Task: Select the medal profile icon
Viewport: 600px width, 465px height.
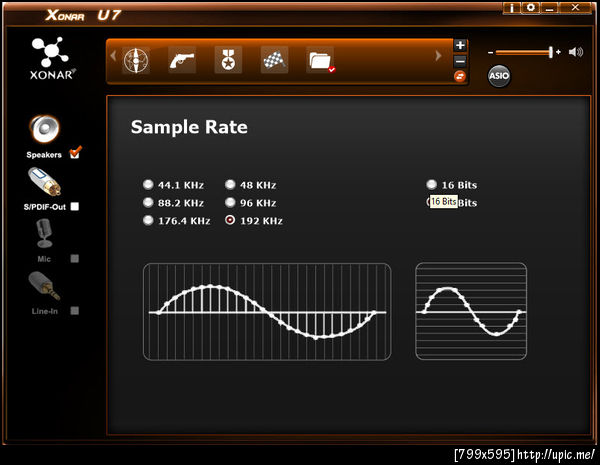Action: [x=228, y=60]
